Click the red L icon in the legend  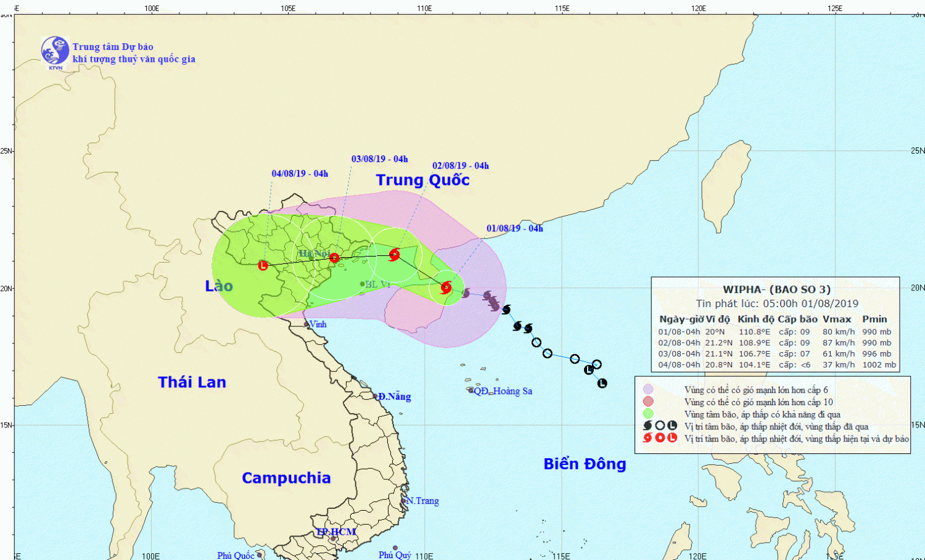click(672, 438)
